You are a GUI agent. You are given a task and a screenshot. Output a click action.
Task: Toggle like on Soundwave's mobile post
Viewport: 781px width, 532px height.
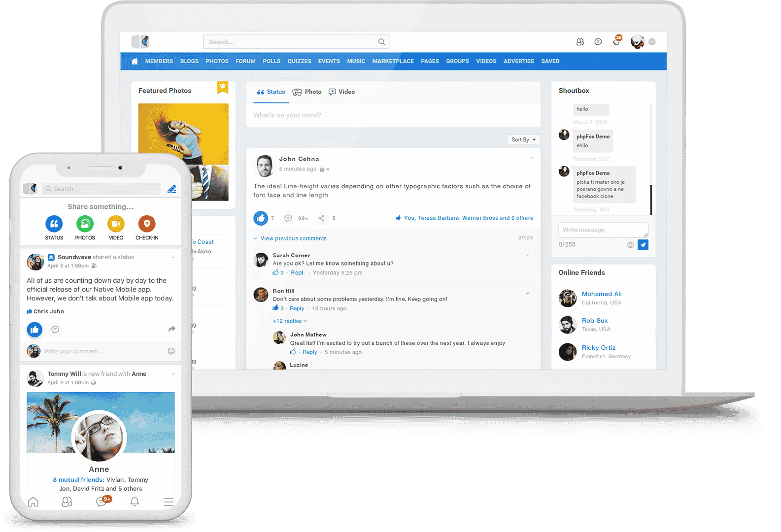point(34,330)
